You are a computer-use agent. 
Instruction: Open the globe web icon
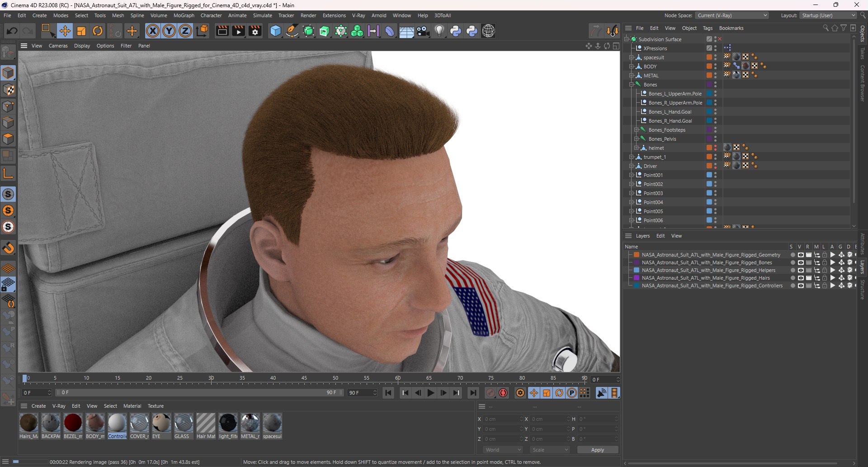tap(489, 31)
